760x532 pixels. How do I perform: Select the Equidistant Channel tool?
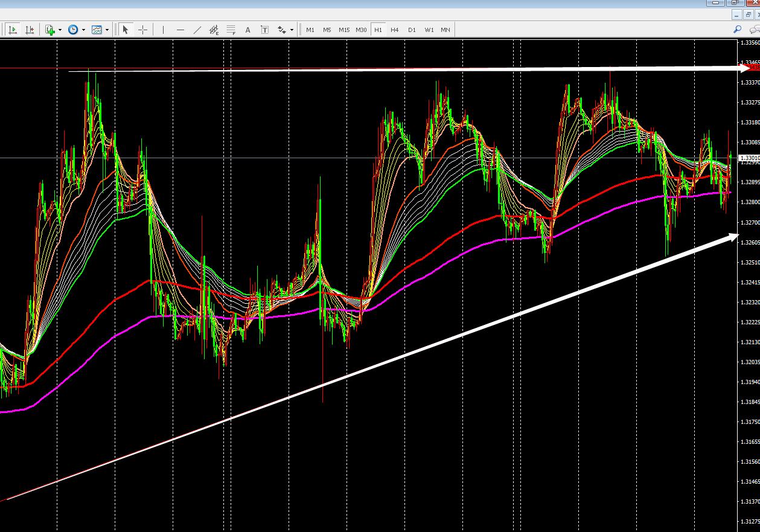click(214, 30)
